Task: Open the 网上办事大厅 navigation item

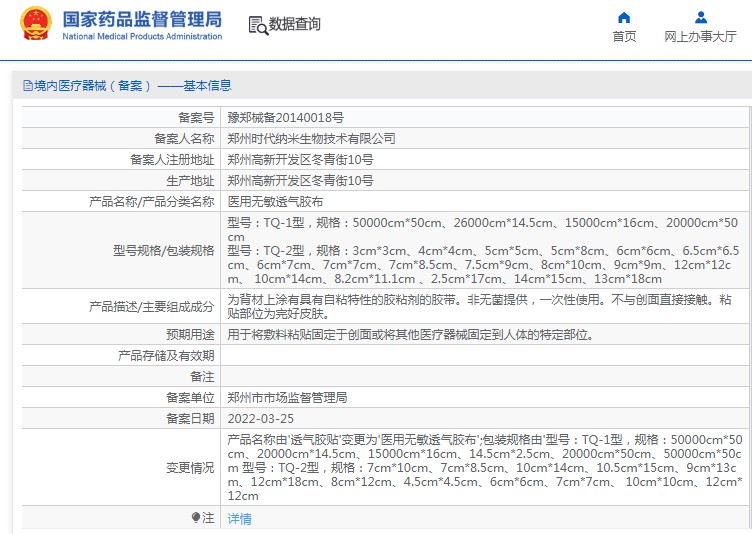Action: coord(700,36)
